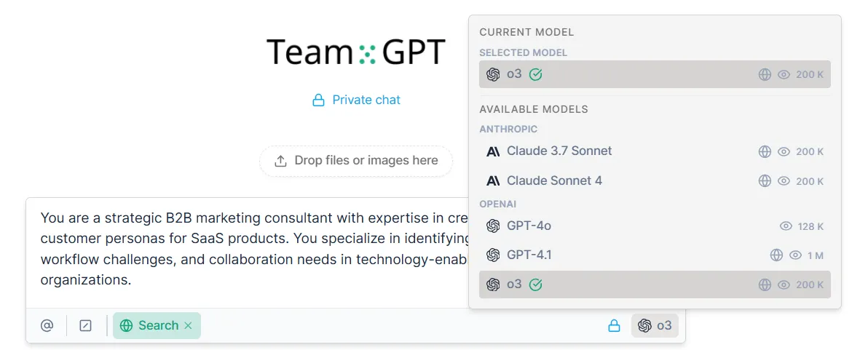
Task: Click eye icon in GPT-4.1 row
Action: click(x=795, y=255)
